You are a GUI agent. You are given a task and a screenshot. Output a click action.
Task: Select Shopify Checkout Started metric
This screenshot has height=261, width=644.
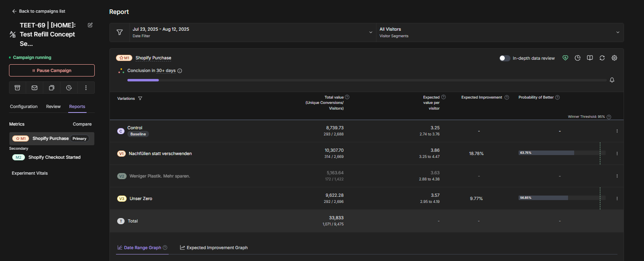click(x=54, y=157)
